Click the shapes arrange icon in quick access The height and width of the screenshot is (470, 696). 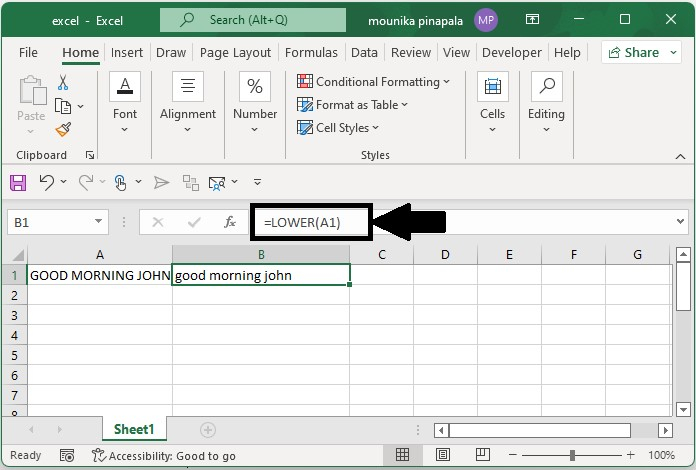click(x=191, y=182)
